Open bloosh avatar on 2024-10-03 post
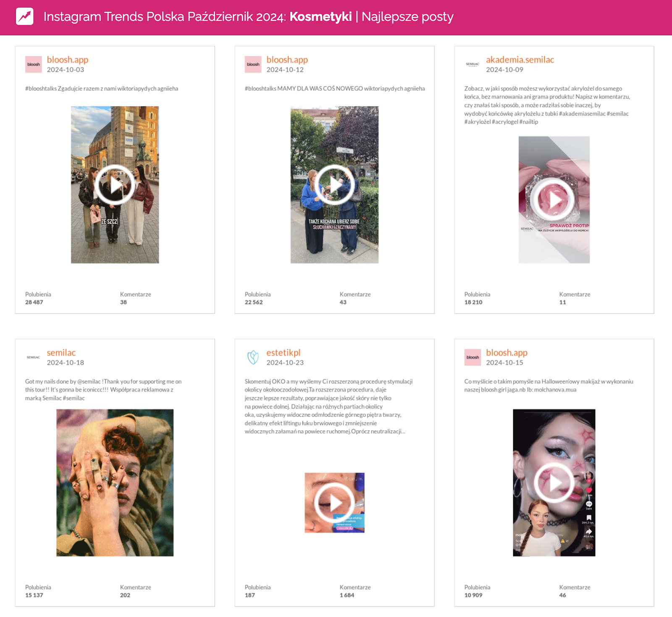 click(34, 64)
